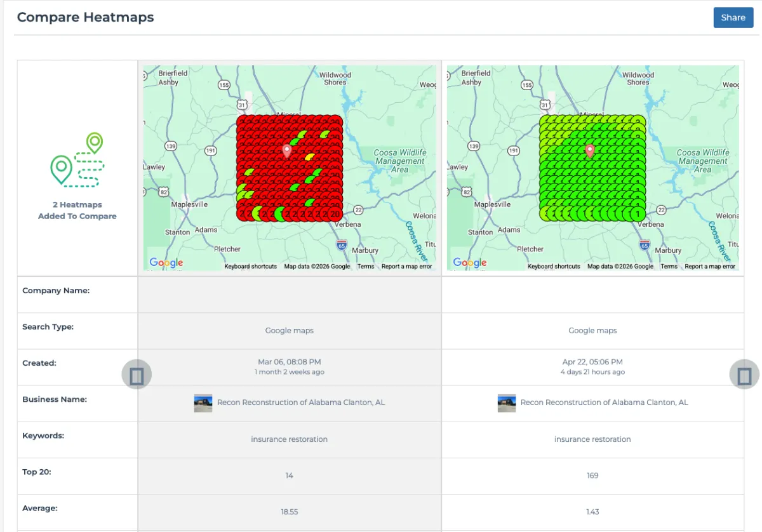The height and width of the screenshot is (532, 762).
Task: Click route 139 shield on right map
Action: click(474, 146)
